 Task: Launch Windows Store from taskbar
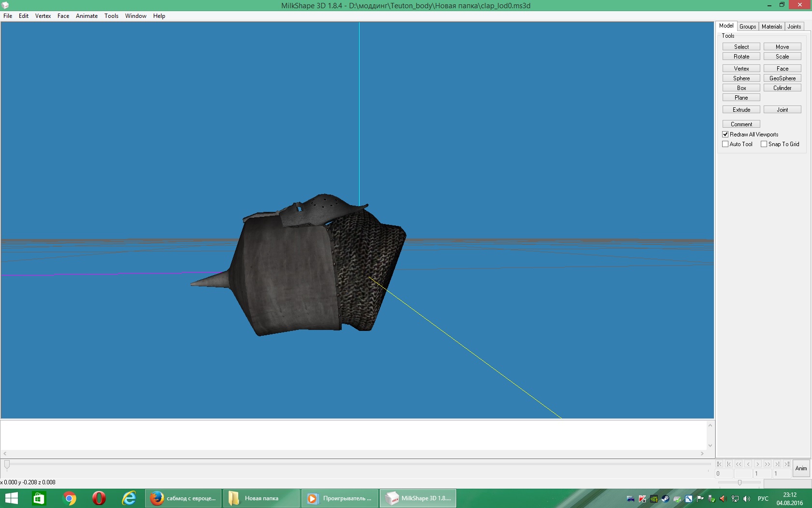tap(38, 498)
